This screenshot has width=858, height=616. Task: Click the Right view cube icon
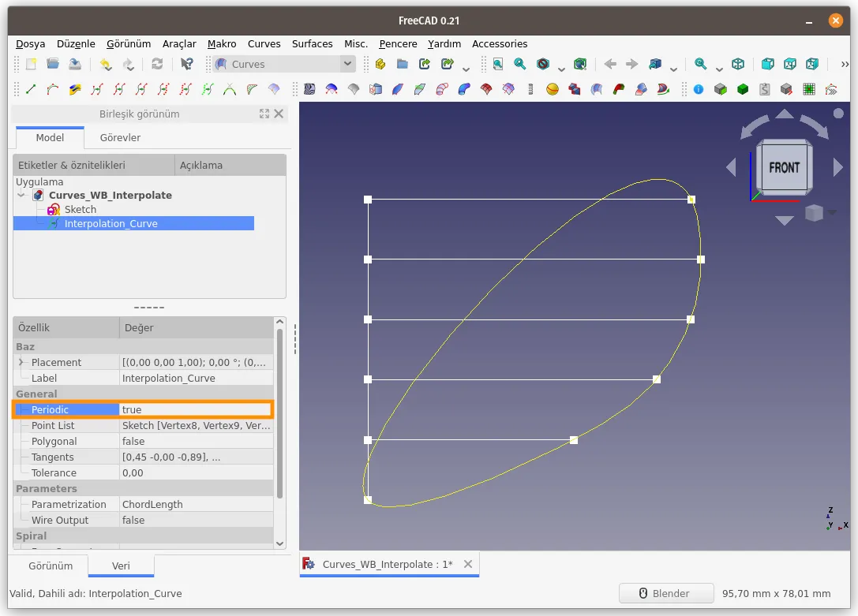click(812, 64)
